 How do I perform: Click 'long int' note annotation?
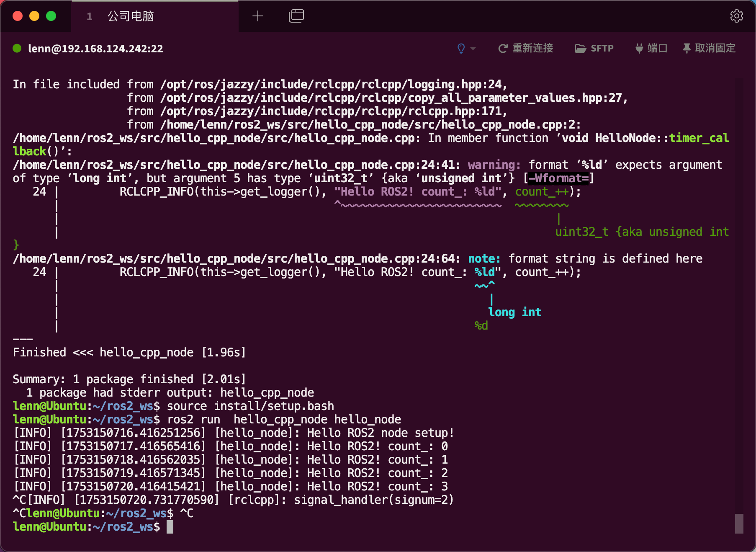tap(515, 312)
